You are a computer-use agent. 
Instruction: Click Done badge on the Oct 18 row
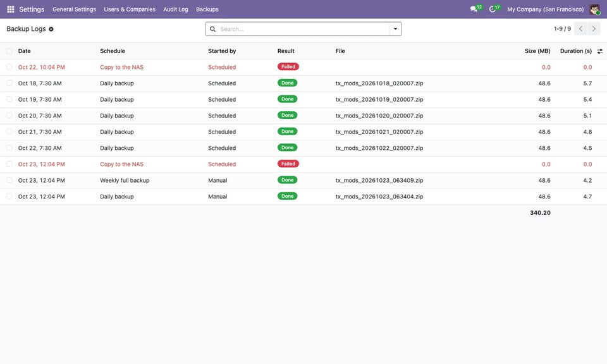tap(287, 83)
